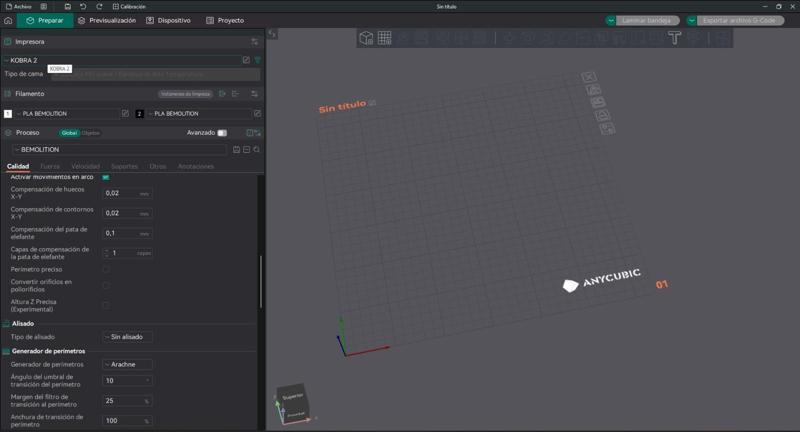
Task: Click the green connection icon beside KOBRA 2
Action: [258, 60]
